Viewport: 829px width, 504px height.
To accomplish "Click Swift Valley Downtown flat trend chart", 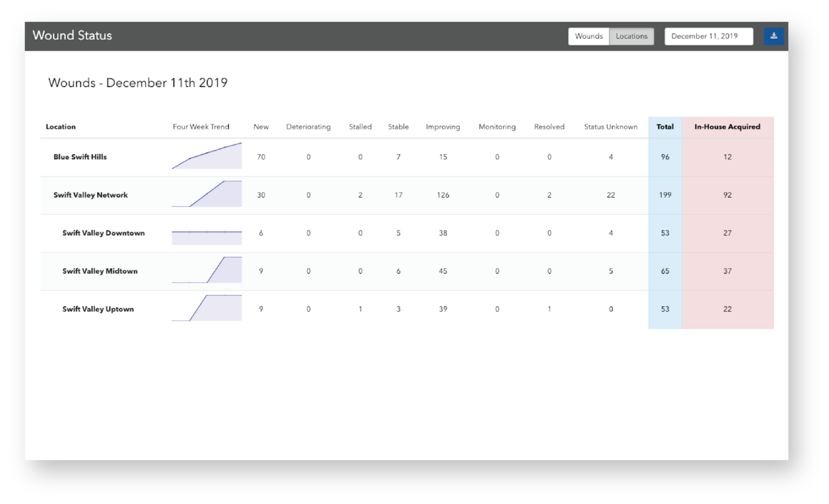I will pos(207,237).
